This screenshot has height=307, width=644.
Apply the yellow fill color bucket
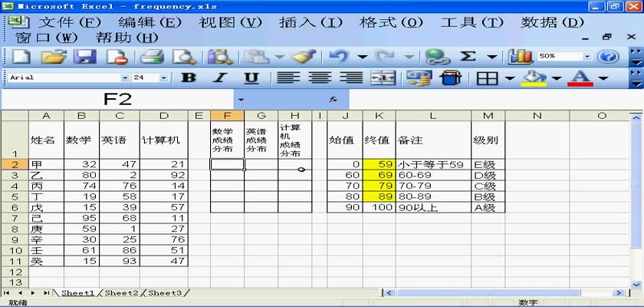(x=536, y=78)
